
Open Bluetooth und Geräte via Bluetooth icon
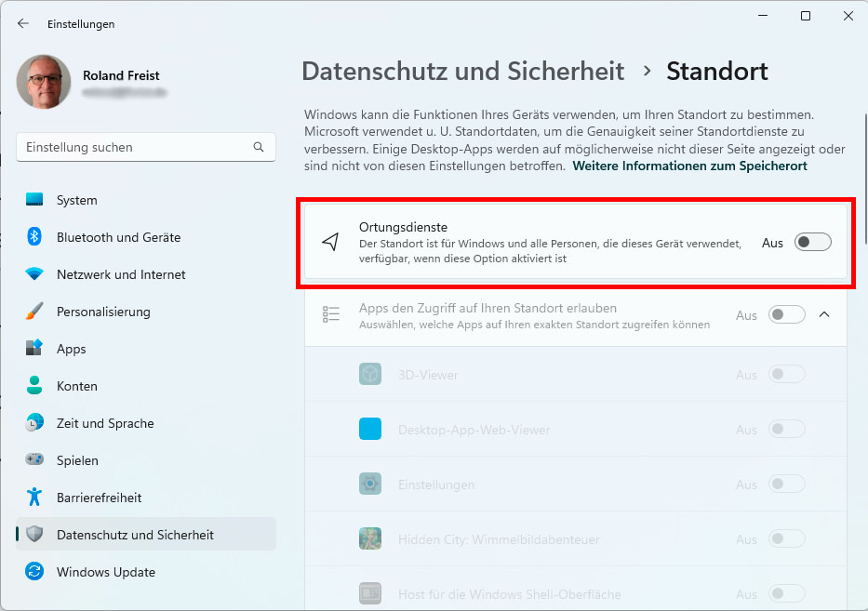[x=34, y=237]
